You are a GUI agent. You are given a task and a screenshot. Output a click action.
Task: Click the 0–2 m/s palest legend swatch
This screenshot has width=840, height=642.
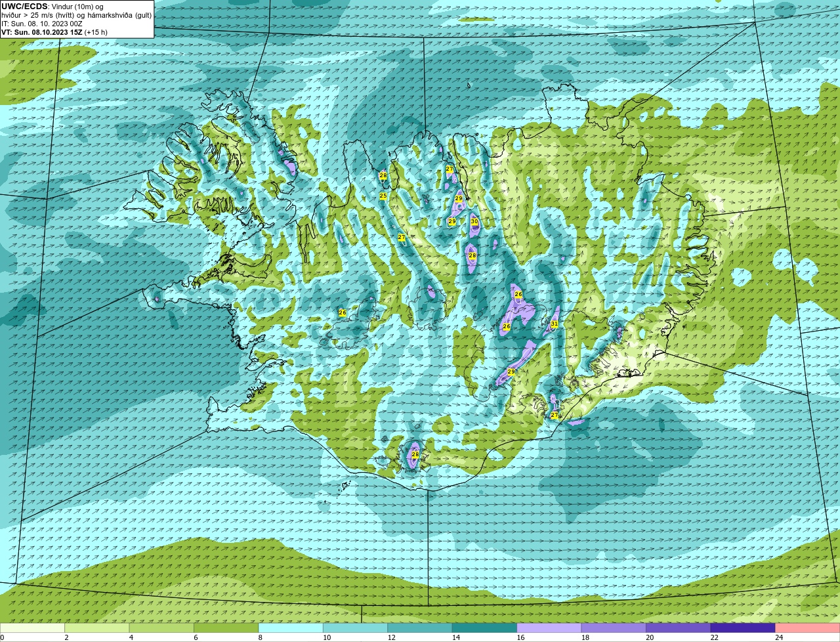click(33, 628)
